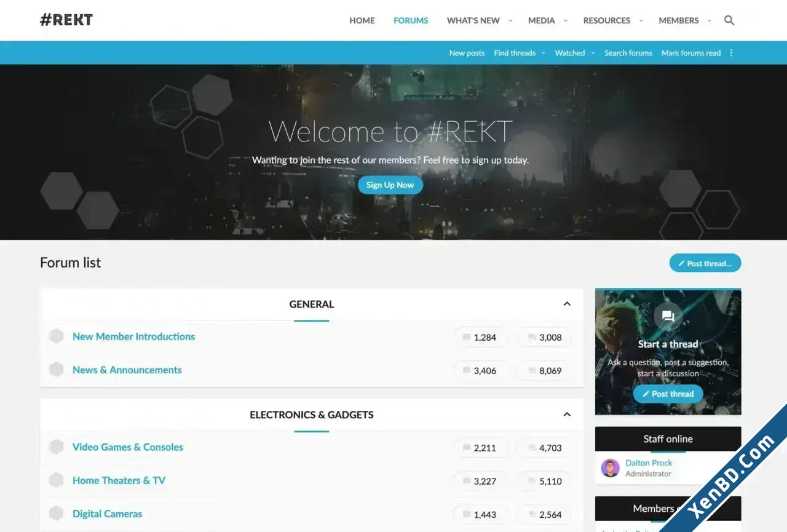Open MEMBERS in navigation
787x532 pixels.
pos(679,20)
